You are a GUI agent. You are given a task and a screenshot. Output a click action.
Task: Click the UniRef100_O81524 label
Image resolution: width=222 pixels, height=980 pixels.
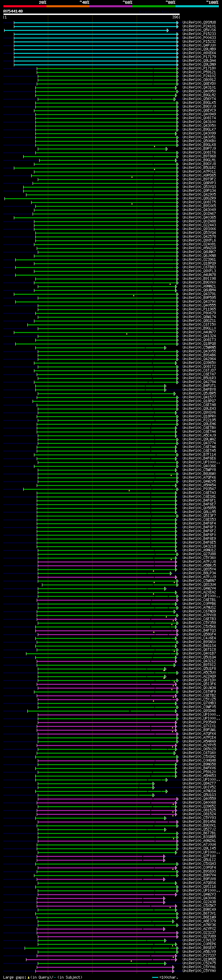pos(199,814)
